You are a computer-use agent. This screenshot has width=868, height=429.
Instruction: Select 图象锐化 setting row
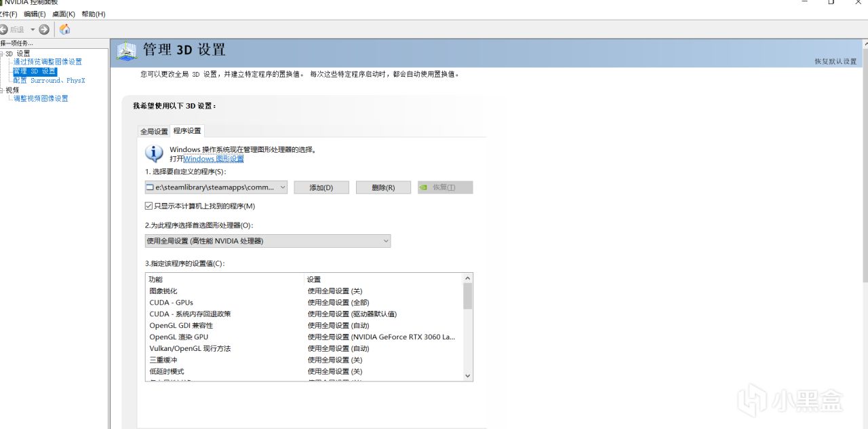click(x=304, y=291)
